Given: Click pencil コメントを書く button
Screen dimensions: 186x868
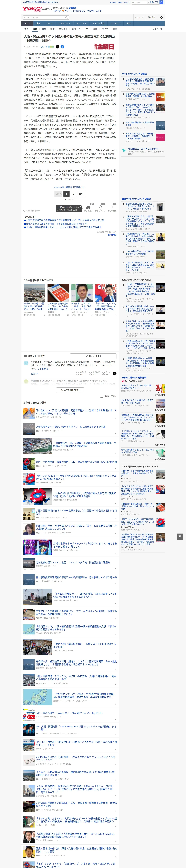Looking at the screenshot, I should 93,356.
